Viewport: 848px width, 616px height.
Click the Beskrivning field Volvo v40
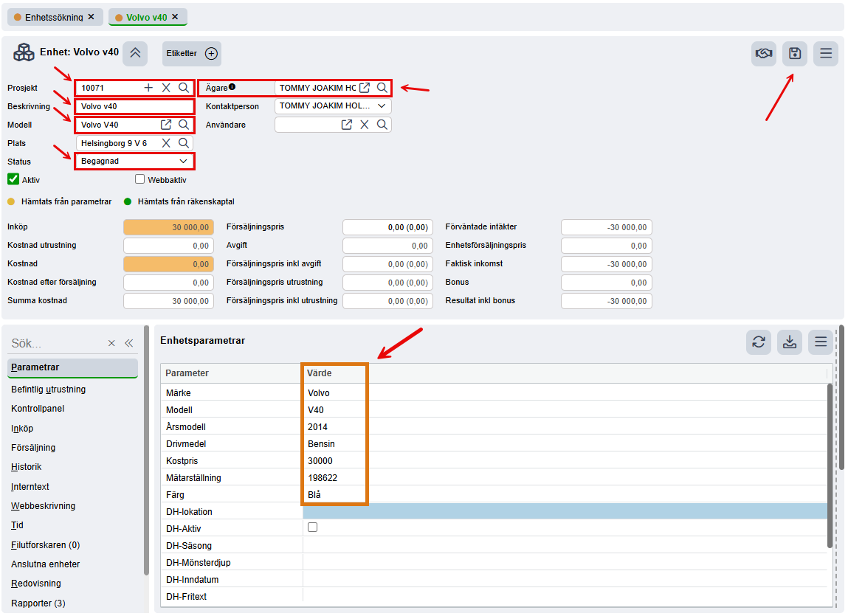pos(134,106)
